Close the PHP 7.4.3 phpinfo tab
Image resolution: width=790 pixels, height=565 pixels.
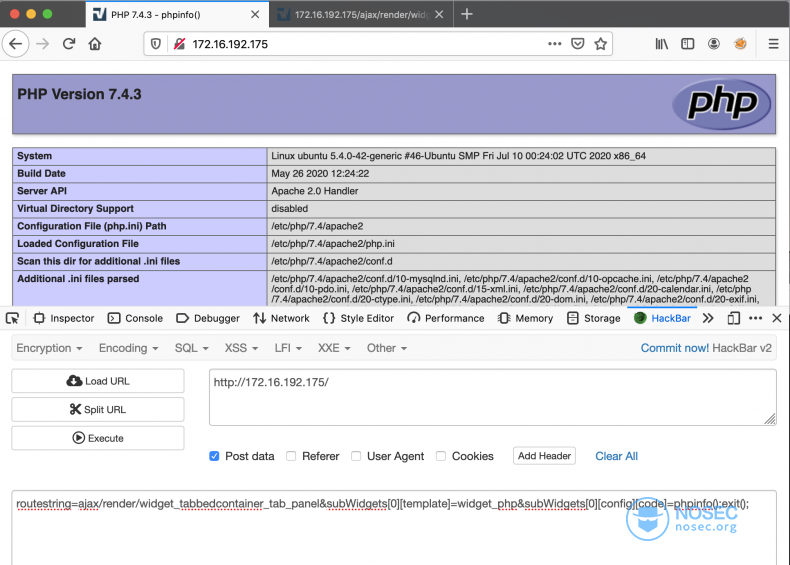(x=255, y=15)
